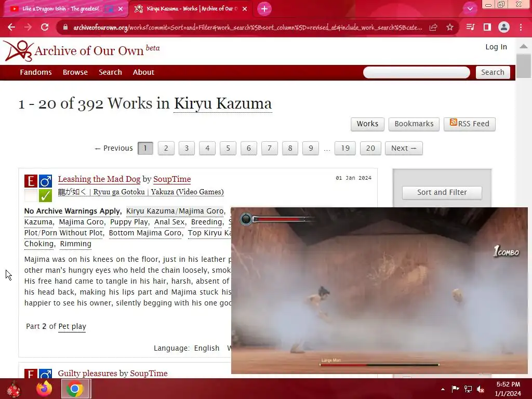
Task: Click the browser forward arrow
Action: click(x=28, y=27)
